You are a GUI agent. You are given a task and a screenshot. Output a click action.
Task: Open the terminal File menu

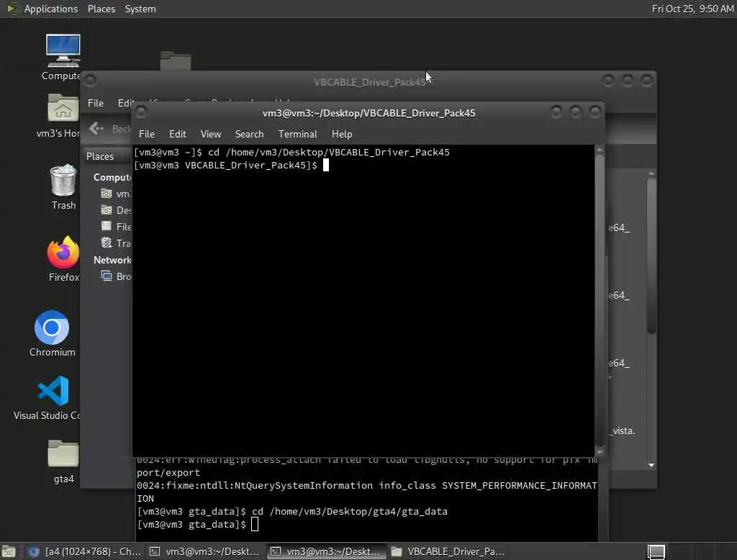(147, 134)
